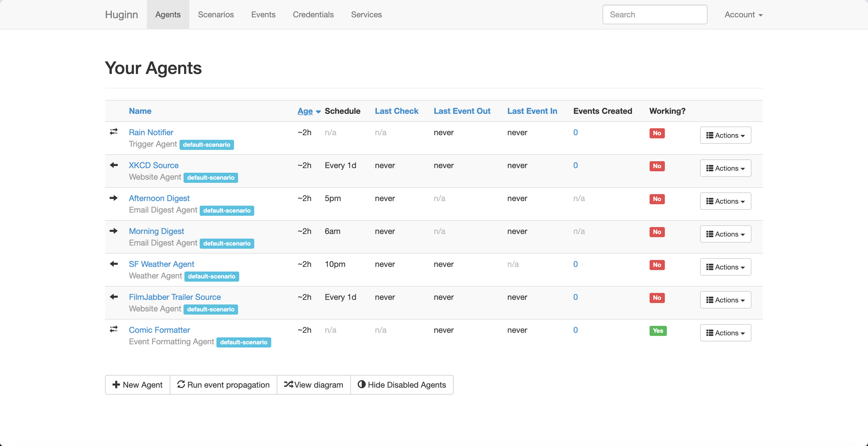The image size is (868, 446).
Task: Click the New Agent button
Action: click(x=137, y=384)
